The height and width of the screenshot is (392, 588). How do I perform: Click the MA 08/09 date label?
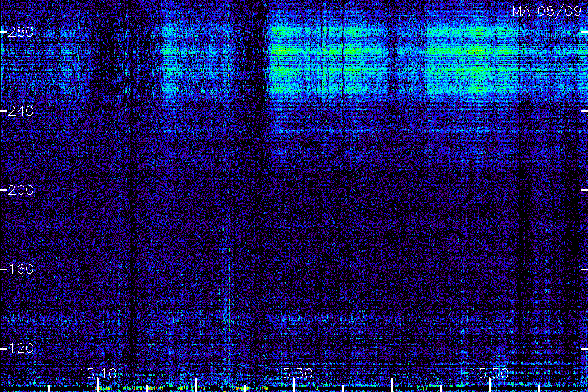(x=547, y=11)
